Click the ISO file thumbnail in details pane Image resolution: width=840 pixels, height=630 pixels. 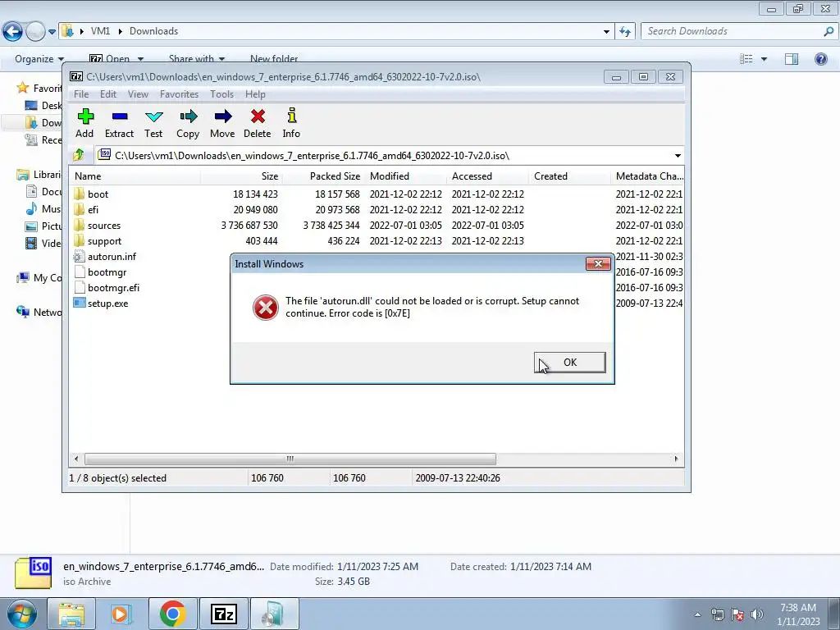coord(33,573)
